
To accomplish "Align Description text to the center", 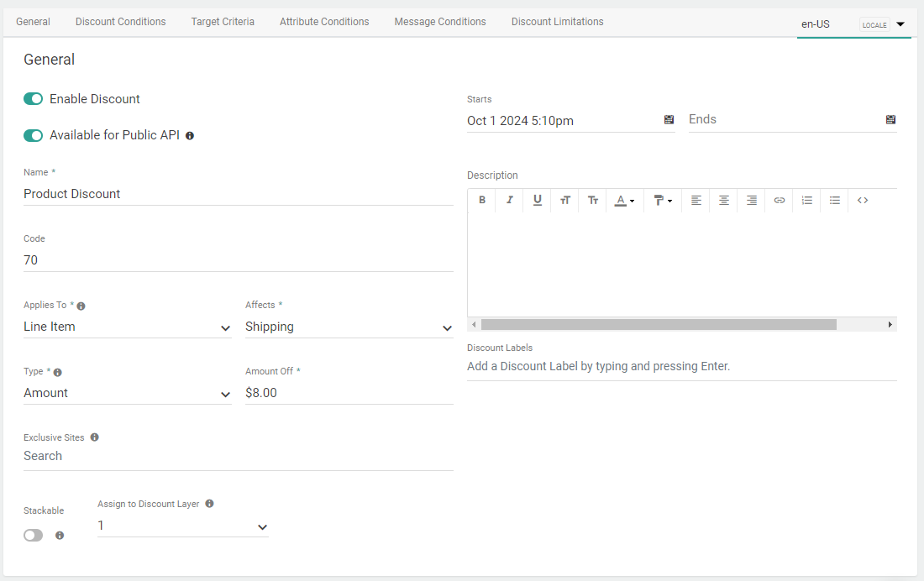I will (x=723, y=200).
